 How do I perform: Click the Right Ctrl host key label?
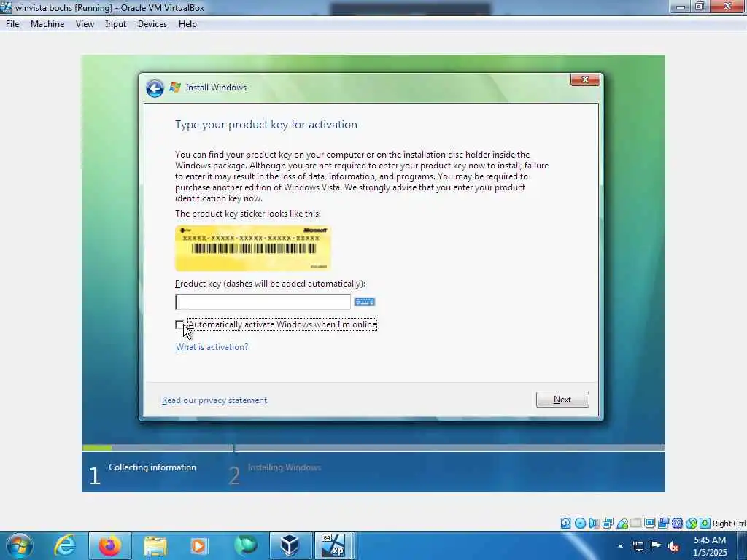(x=729, y=524)
